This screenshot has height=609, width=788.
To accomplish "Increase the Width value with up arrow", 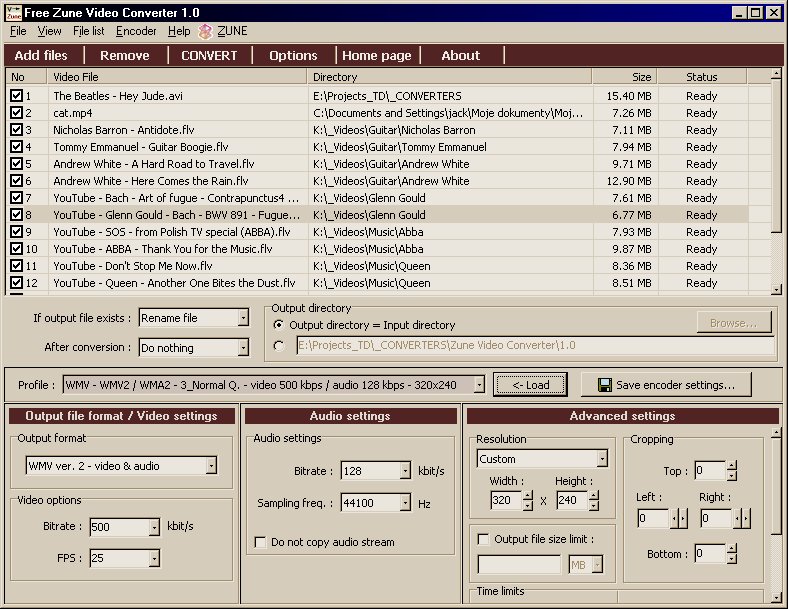I will [527, 495].
